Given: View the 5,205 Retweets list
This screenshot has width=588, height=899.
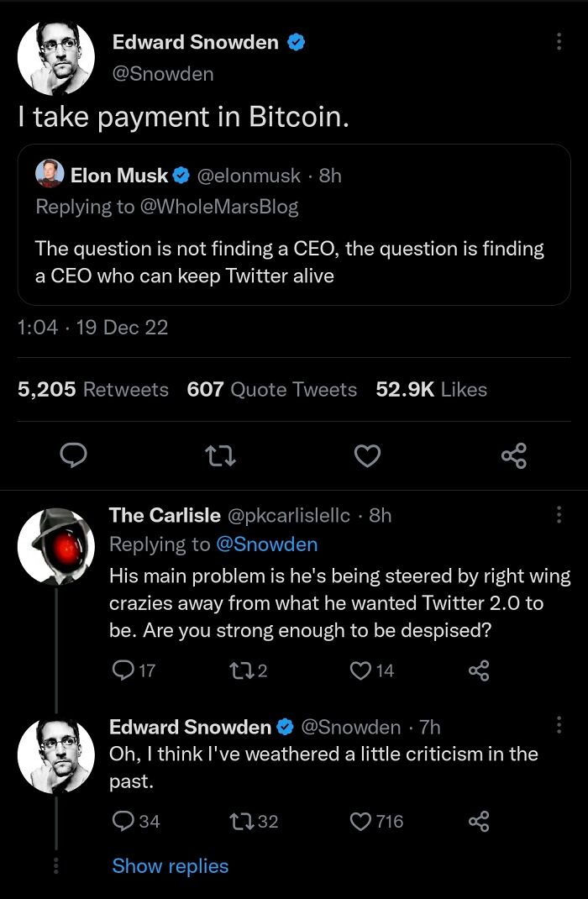Looking at the screenshot, I should pos(93,389).
